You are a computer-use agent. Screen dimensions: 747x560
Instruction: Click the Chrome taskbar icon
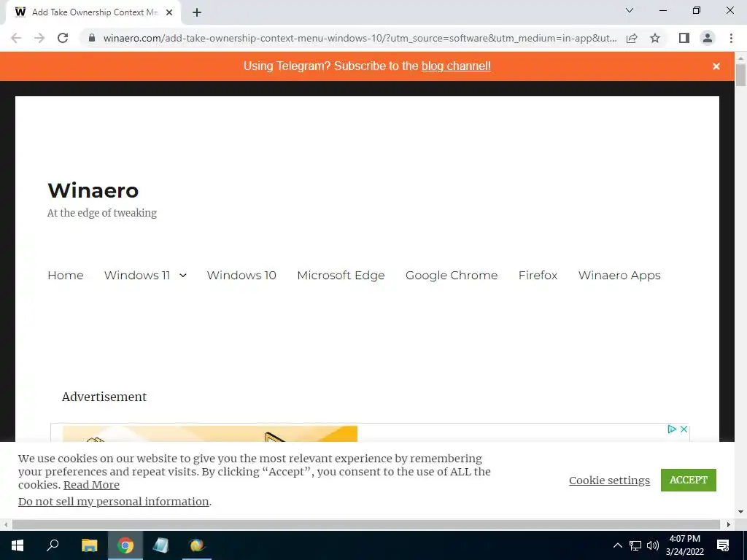pyautogui.click(x=125, y=545)
